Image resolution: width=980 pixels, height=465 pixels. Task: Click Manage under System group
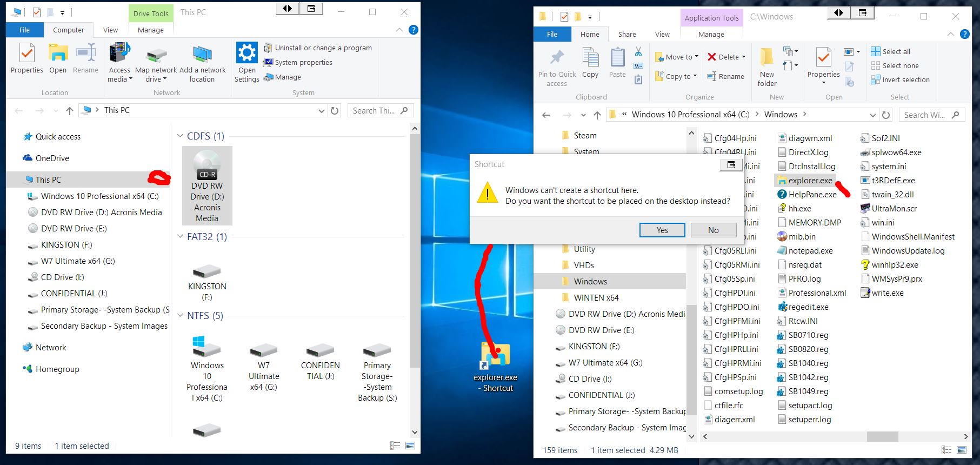coord(282,77)
